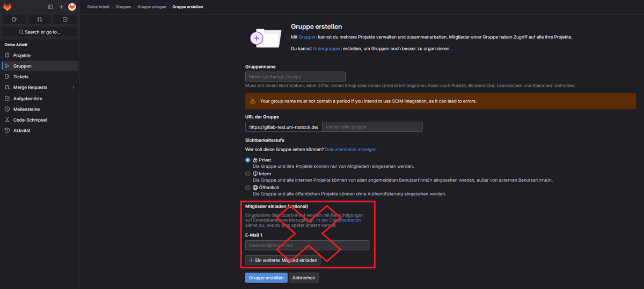Expand the Merge Requests sidebar chevron
The width and height of the screenshot is (644, 289).
coord(73,87)
